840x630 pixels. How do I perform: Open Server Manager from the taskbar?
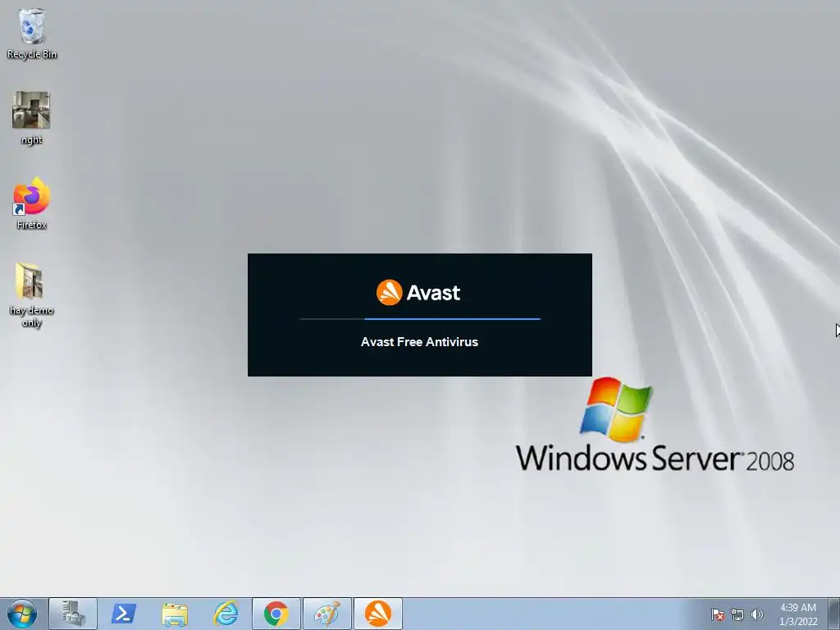73,614
